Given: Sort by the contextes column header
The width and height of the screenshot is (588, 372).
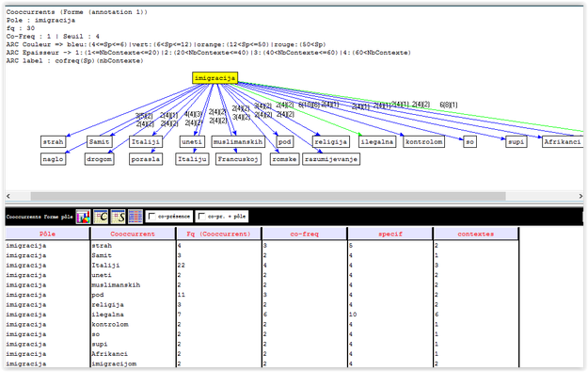Looking at the screenshot, I should tap(476, 234).
